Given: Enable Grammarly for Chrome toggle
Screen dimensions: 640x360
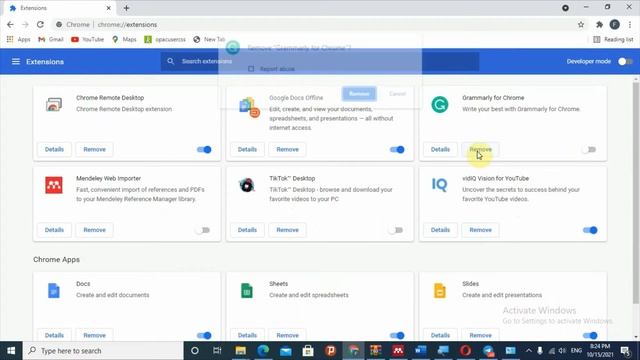Looking at the screenshot, I should [x=589, y=149].
